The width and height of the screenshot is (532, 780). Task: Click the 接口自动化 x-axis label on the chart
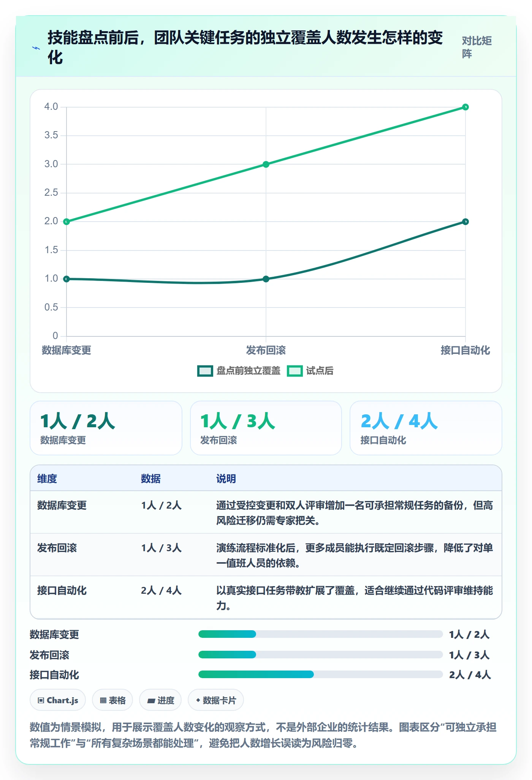(x=465, y=350)
